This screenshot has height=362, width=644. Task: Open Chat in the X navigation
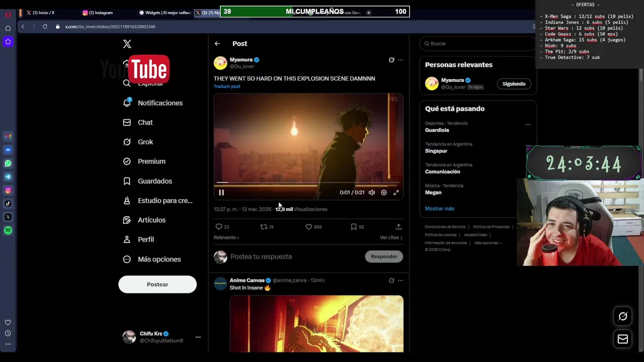[x=138, y=123]
